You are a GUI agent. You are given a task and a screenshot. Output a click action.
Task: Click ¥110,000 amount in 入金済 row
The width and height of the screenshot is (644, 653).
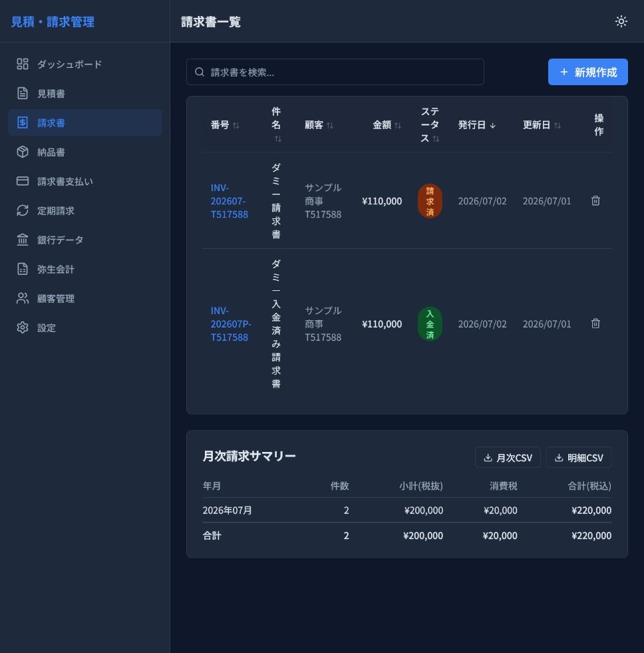(382, 324)
